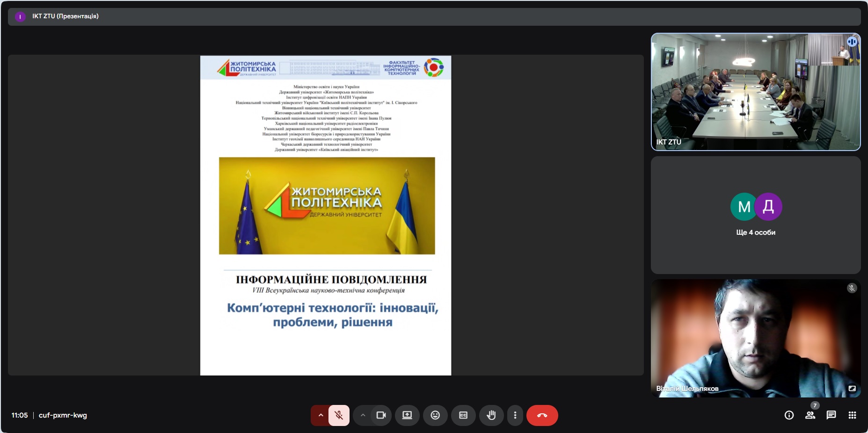Raise your hand
Viewport: 868px width, 433px height.
(x=491, y=415)
